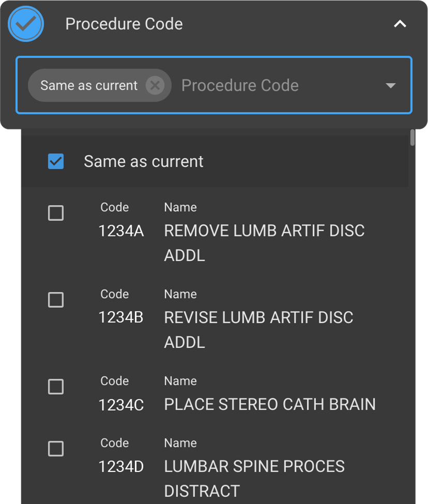The image size is (428, 504).
Task: Click code label 1234C in the list
Action: [121, 405]
